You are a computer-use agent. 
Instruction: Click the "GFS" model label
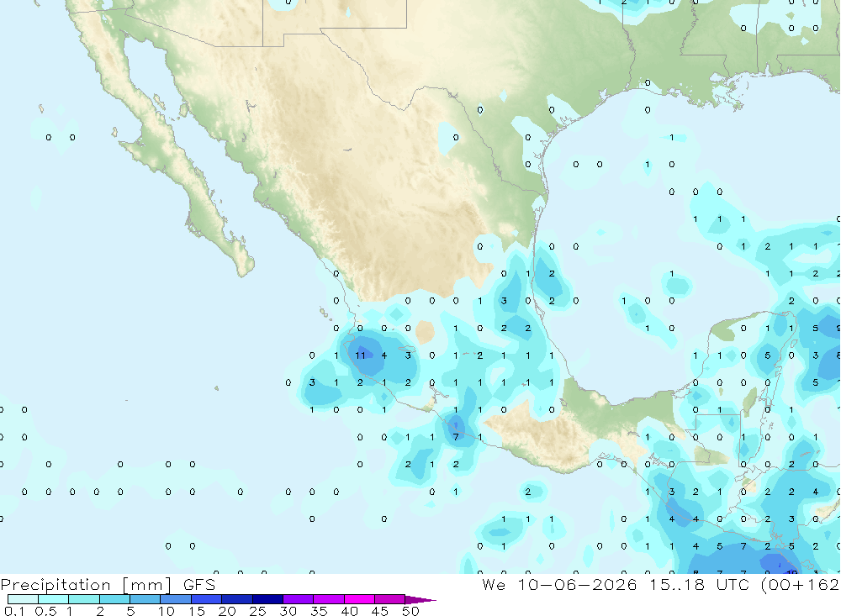[199, 584]
